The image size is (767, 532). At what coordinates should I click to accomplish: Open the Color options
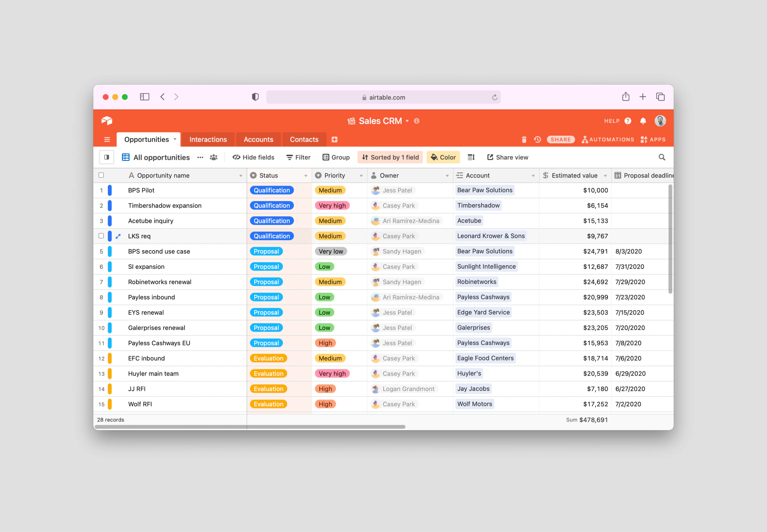443,157
